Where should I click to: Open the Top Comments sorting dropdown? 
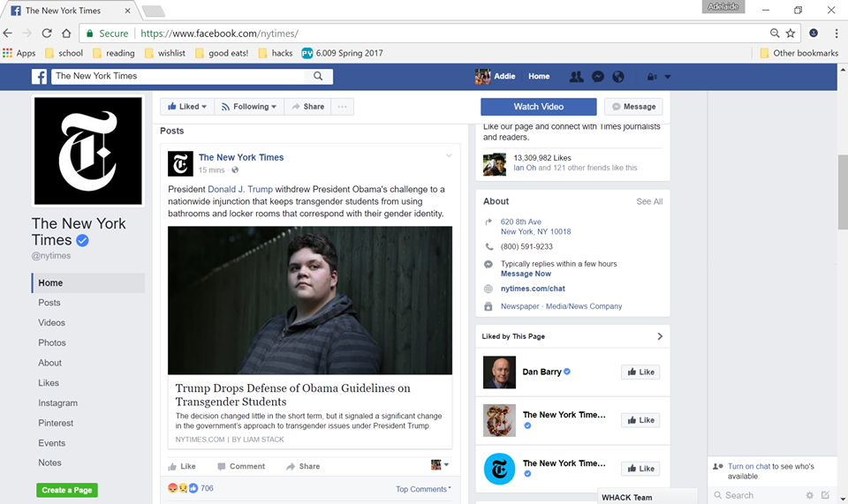(x=423, y=489)
